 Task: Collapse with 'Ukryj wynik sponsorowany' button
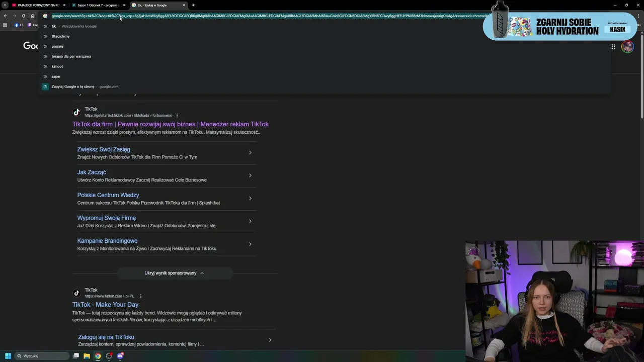(175, 273)
